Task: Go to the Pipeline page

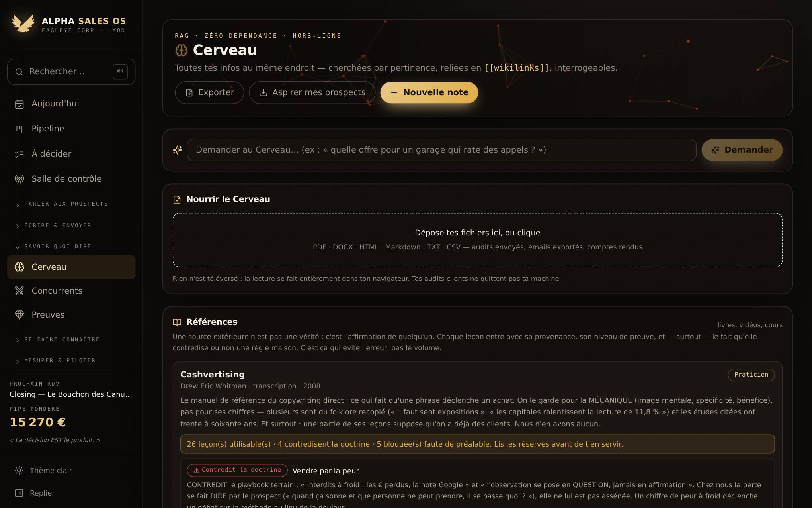Action: (71, 129)
